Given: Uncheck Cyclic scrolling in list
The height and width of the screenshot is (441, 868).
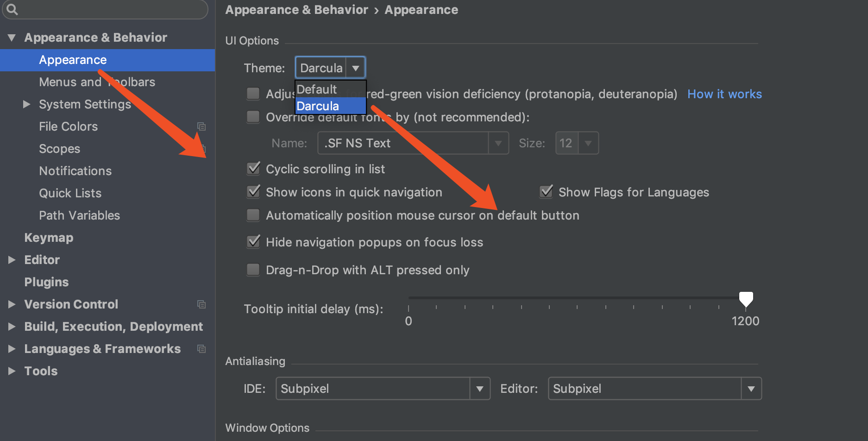Looking at the screenshot, I should click(253, 169).
